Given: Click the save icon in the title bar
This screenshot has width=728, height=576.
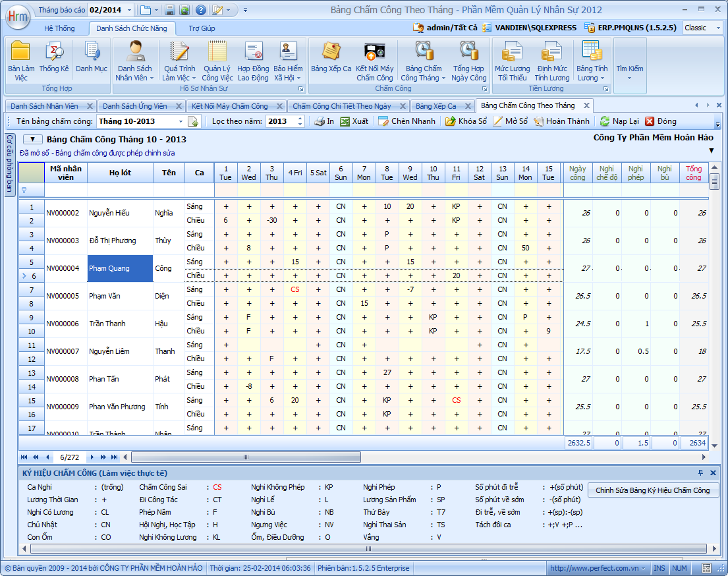Looking at the screenshot, I should pos(169,10).
